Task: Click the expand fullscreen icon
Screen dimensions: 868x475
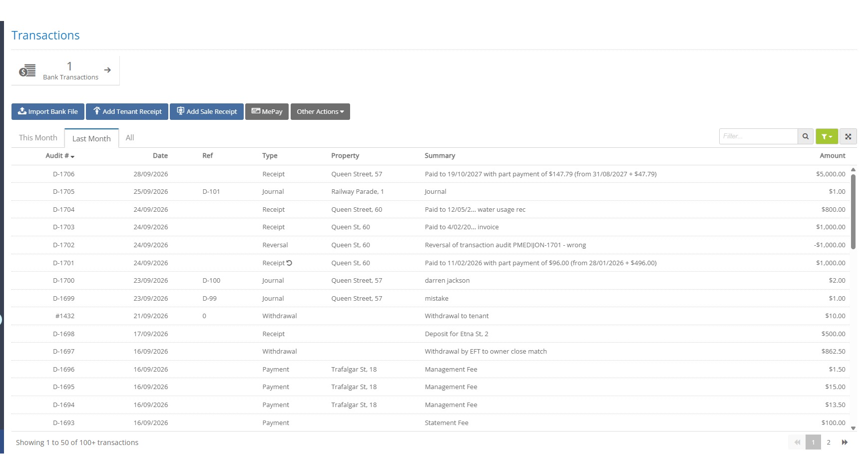Action: 848,136
